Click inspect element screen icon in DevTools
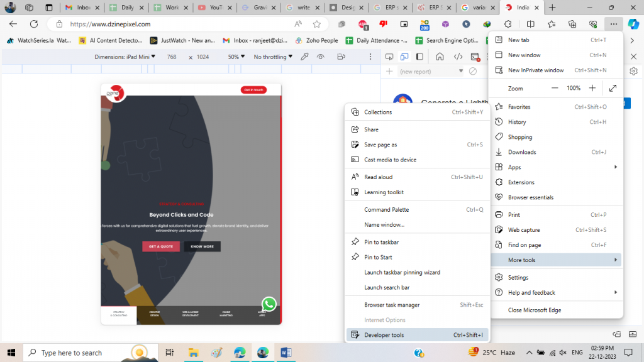The height and width of the screenshot is (362, 644). 389,57
